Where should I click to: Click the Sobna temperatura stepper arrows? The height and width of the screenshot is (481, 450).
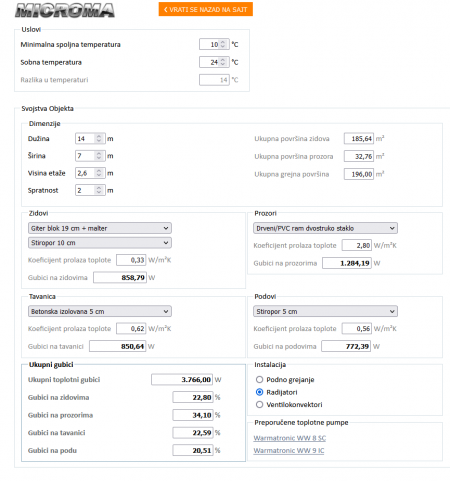click(x=223, y=62)
